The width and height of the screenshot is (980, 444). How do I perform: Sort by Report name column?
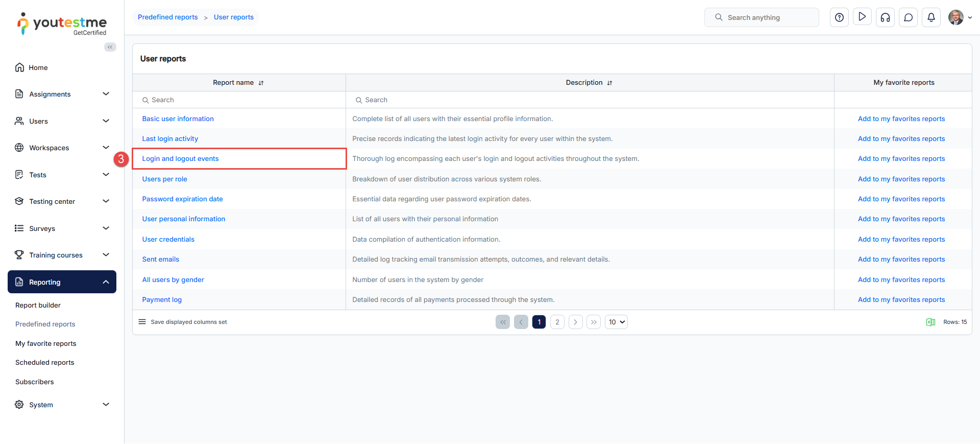click(x=261, y=83)
